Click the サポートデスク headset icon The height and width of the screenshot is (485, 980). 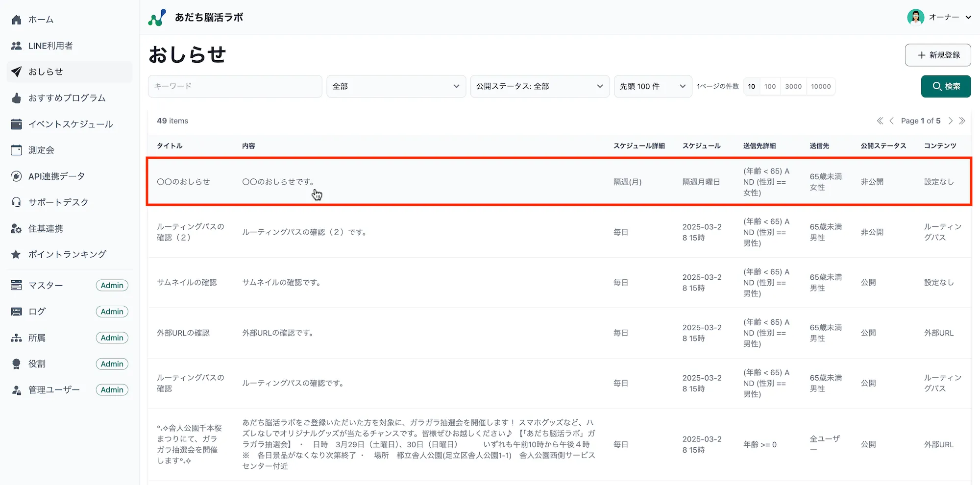pyautogui.click(x=16, y=202)
